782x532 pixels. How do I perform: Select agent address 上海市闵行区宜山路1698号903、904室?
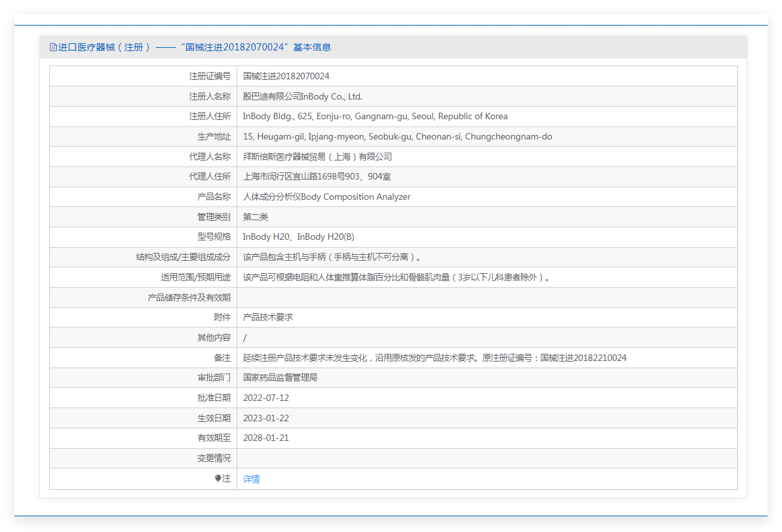(317, 176)
